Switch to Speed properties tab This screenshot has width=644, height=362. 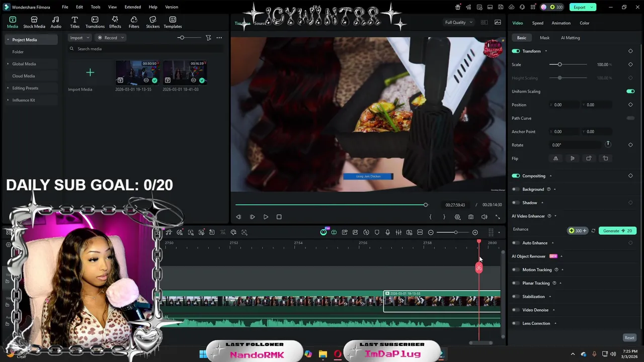point(537,23)
